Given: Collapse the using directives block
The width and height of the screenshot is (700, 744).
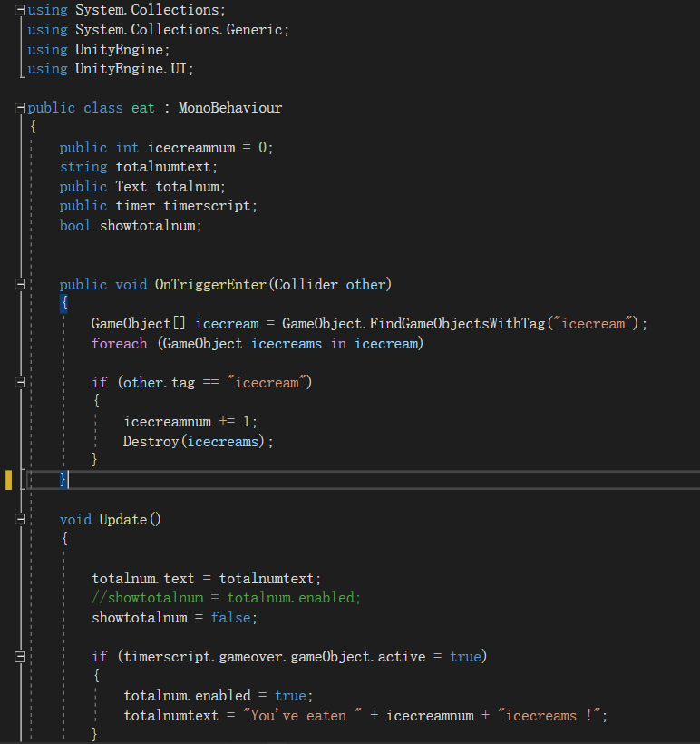Looking at the screenshot, I should [x=20, y=10].
